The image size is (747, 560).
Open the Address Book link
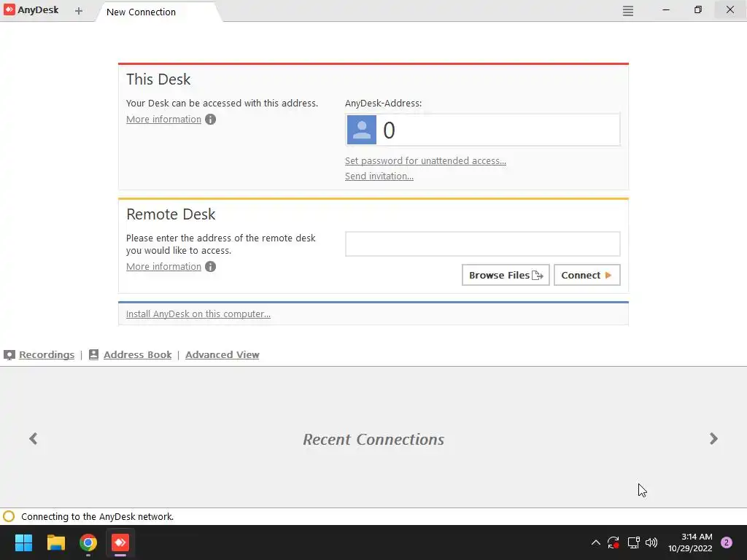click(137, 355)
